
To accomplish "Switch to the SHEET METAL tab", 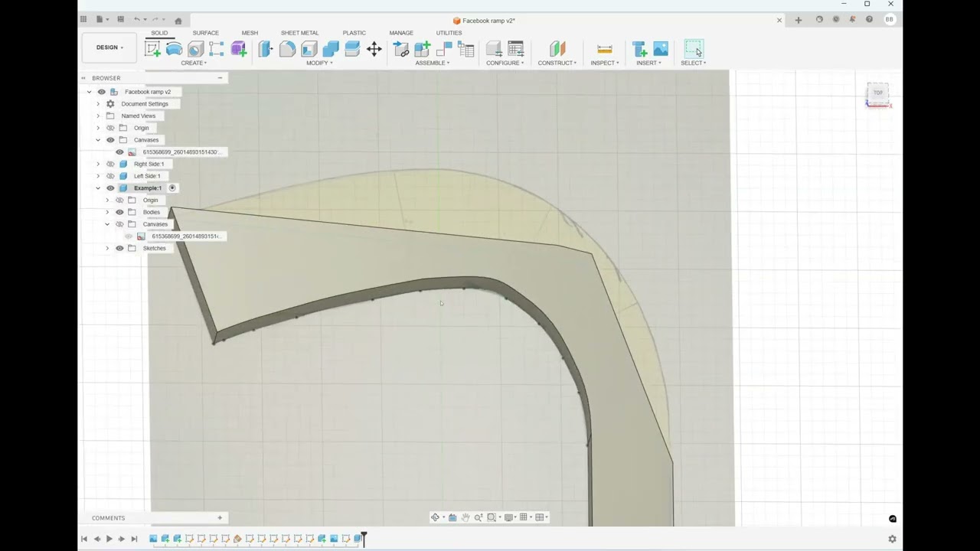I will tap(299, 33).
